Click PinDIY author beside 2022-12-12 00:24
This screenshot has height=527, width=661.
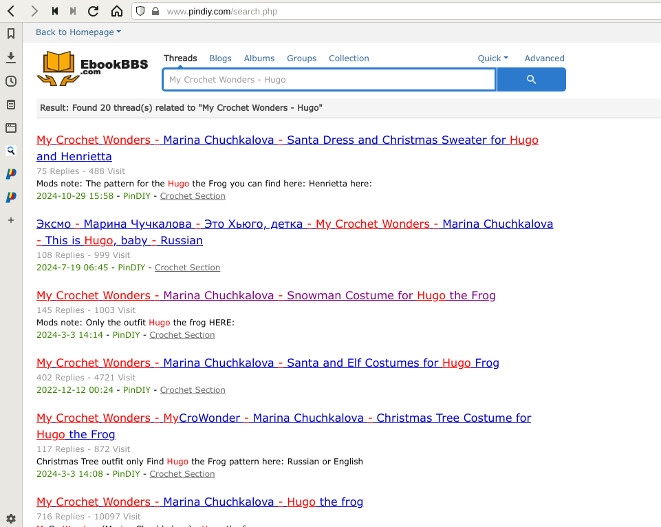[137, 390]
